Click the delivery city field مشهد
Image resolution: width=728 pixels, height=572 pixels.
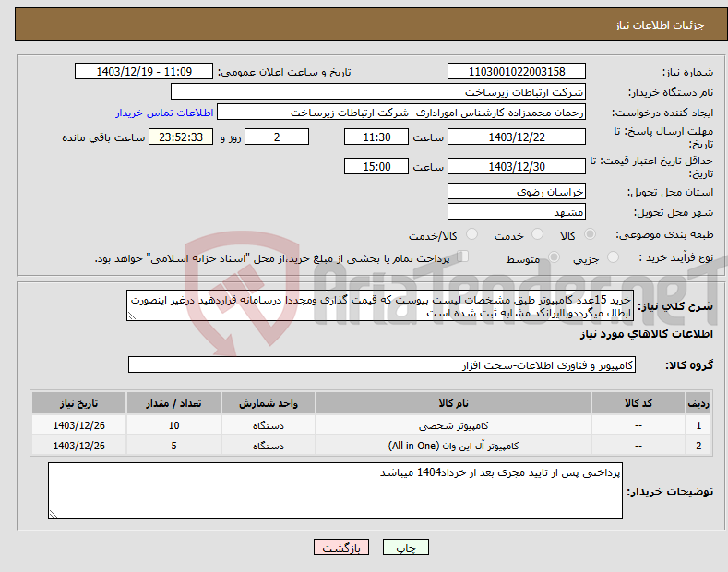tap(517, 211)
